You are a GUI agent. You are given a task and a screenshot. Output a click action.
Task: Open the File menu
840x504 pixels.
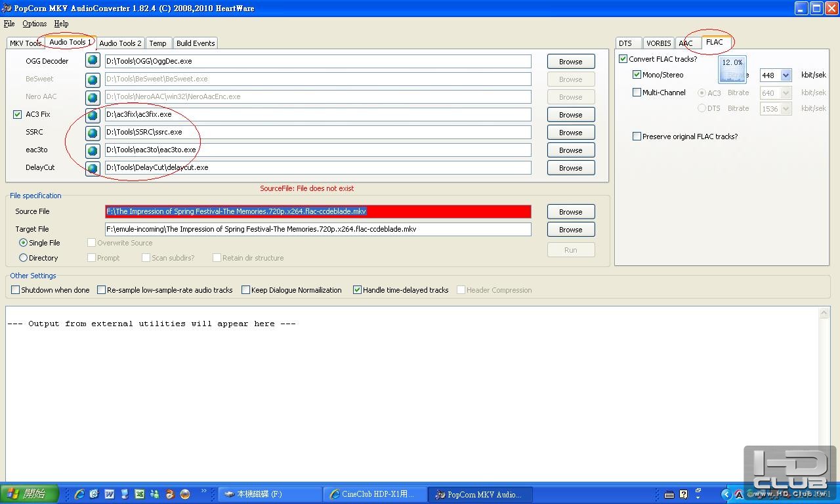[x=9, y=24]
